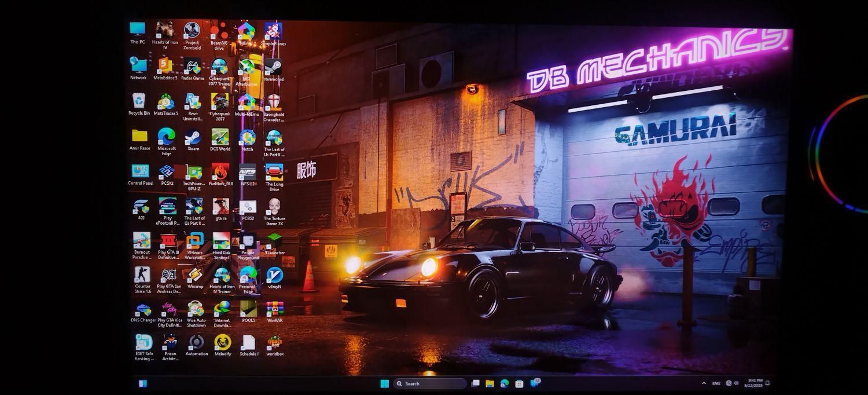868x395 pixels.
Task: Select the Revo Uninstaller shortcut
Action: tap(193, 107)
